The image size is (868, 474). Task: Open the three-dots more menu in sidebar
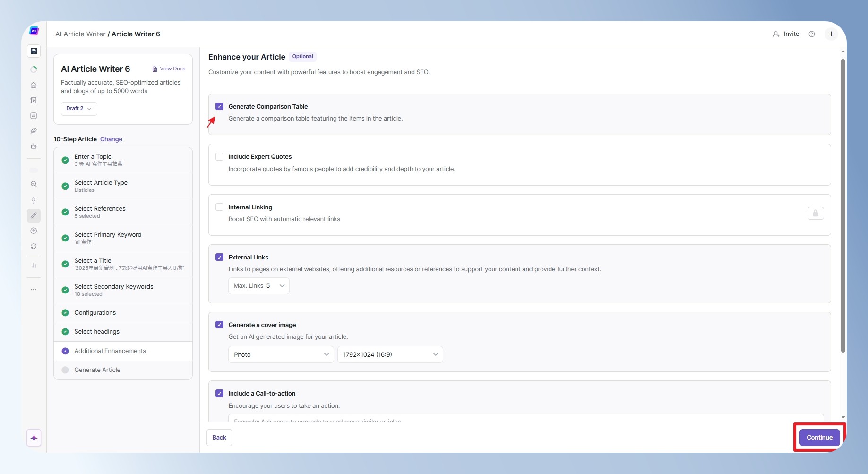pos(34,290)
